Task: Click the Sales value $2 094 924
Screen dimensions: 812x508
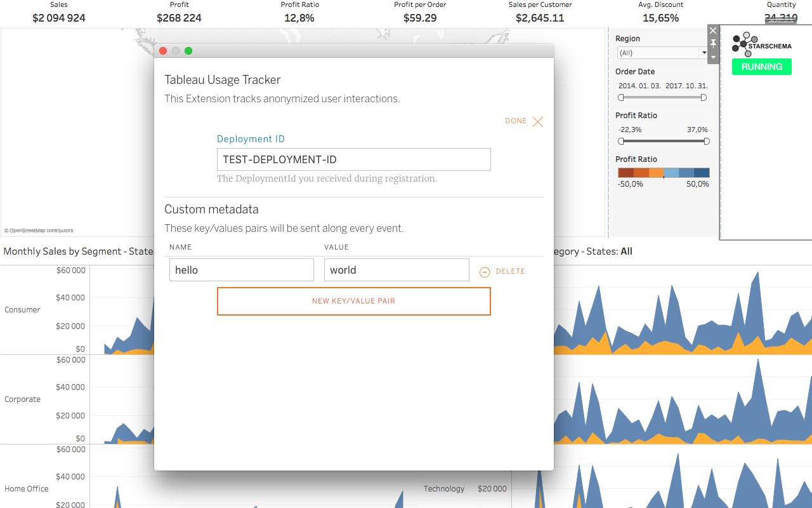Action: point(59,18)
